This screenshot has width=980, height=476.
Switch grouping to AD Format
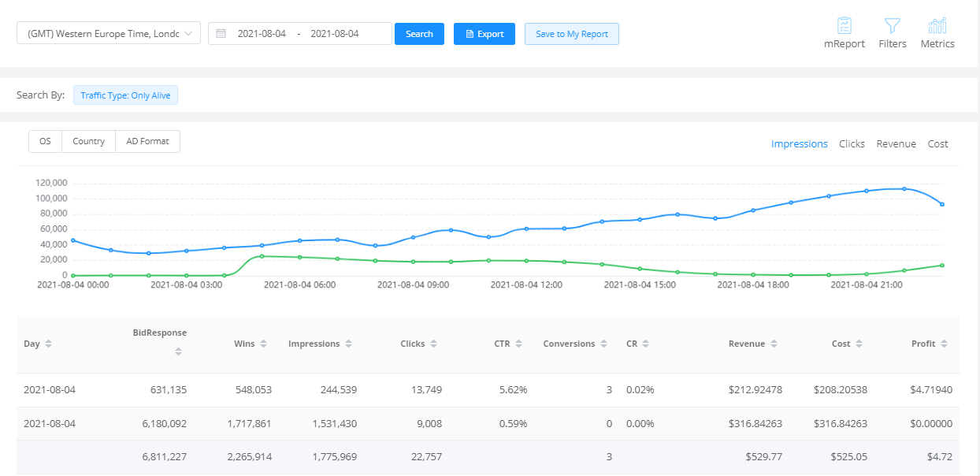[147, 141]
